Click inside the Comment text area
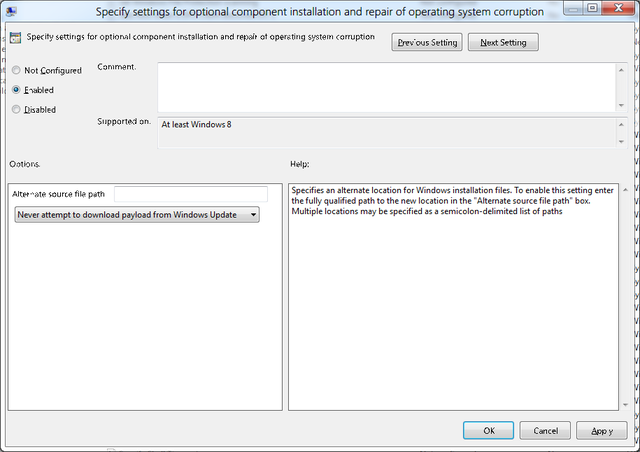This screenshot has height=452, width=640. 385,87
